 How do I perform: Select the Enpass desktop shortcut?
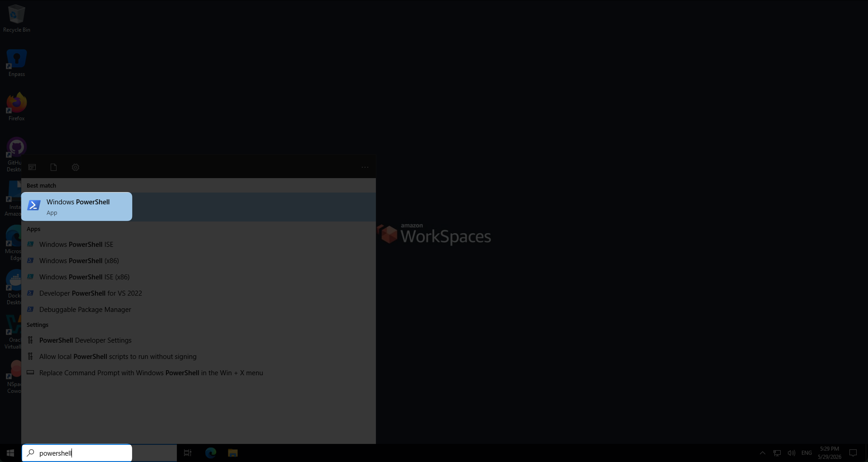[x=17, y=63]
